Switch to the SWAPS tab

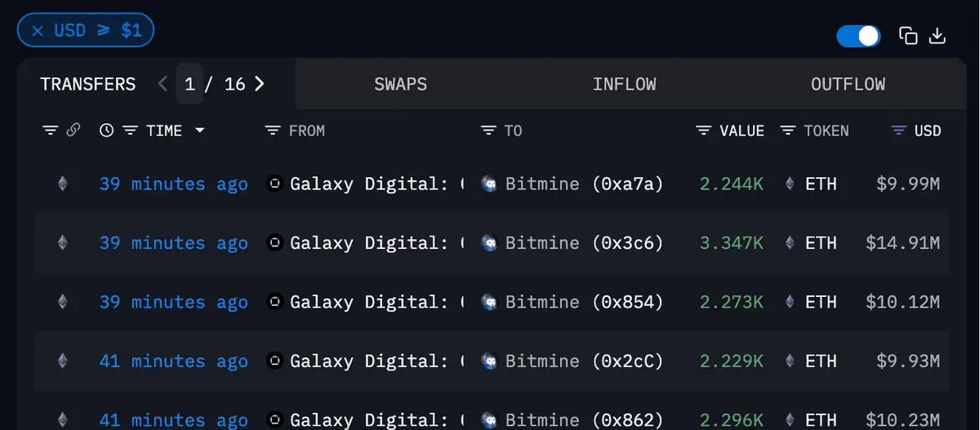pyautogui.click(x=401, y=84)
